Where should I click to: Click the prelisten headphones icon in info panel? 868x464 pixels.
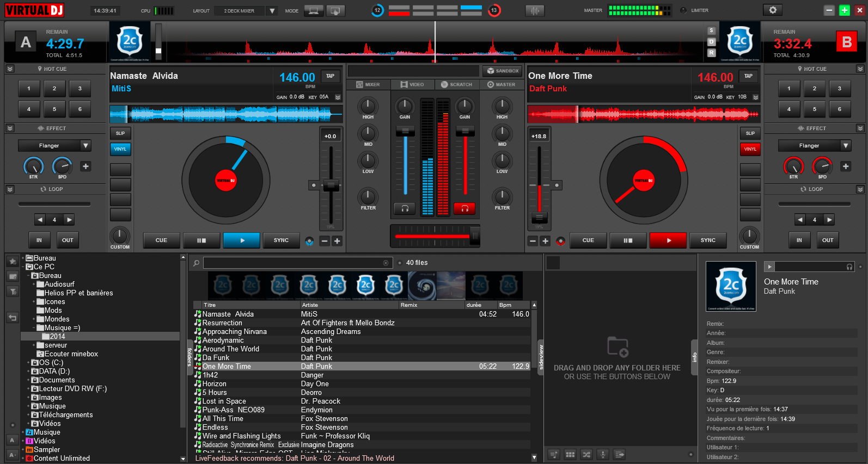click(849, 267)
